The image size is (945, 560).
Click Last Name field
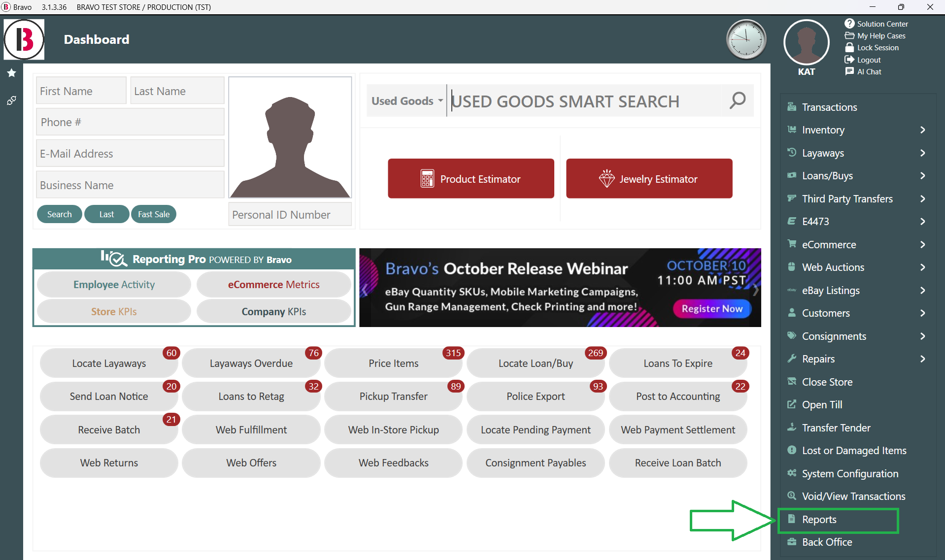tap(177, 91)
